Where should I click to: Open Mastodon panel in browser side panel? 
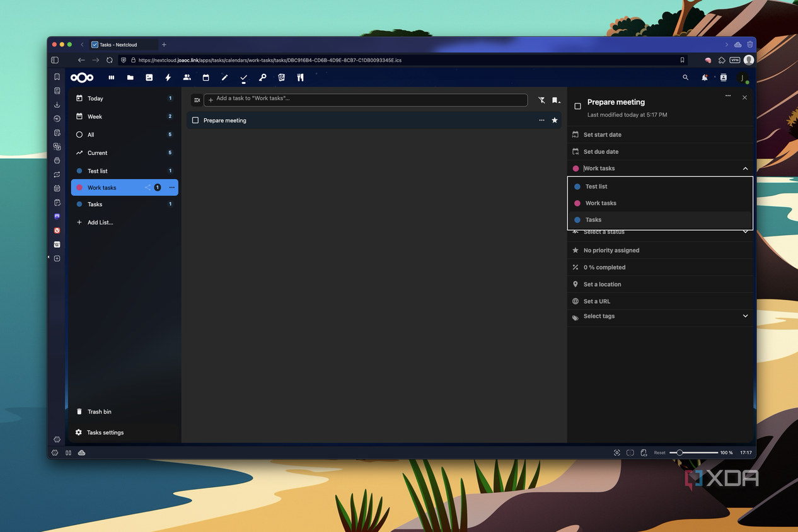click(x=57, y=216)
